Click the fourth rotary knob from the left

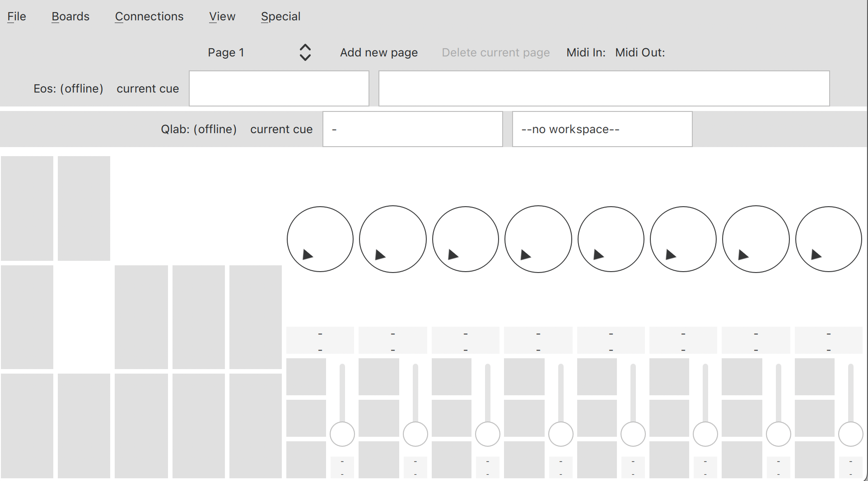click(538, 239)
